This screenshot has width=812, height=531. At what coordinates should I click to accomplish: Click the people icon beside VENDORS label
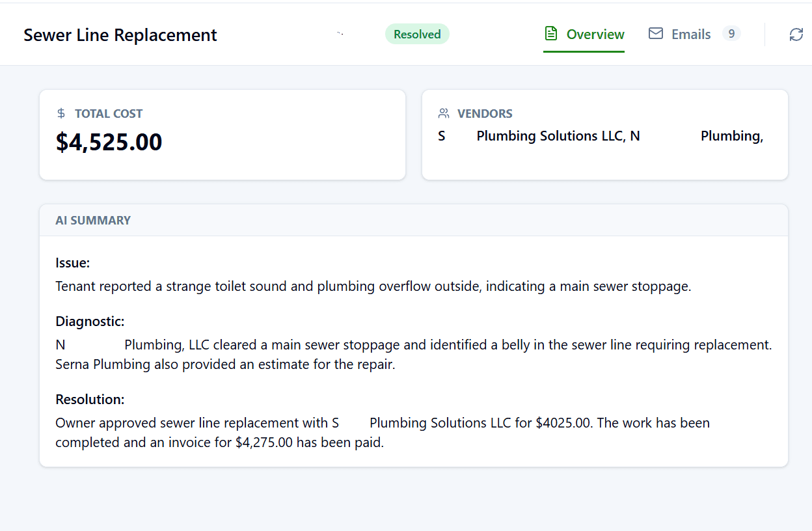(444, 113)
